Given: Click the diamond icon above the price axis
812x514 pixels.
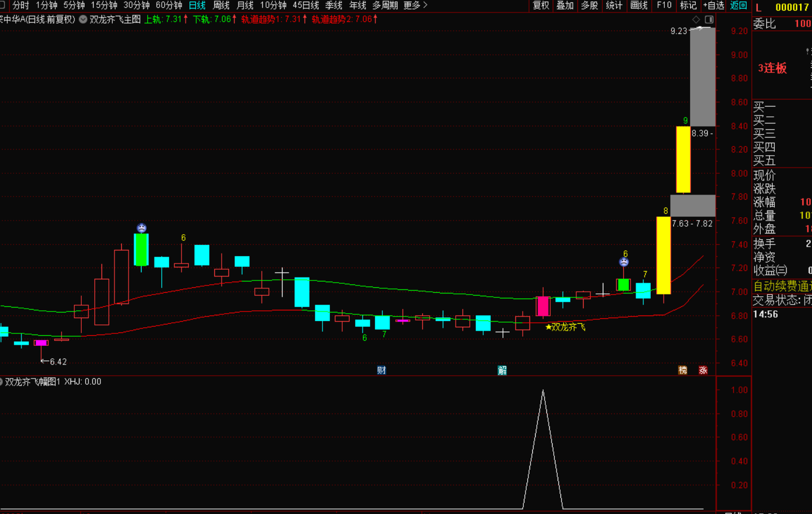Looking at the screenshot, I should click(x=696, y=19).
